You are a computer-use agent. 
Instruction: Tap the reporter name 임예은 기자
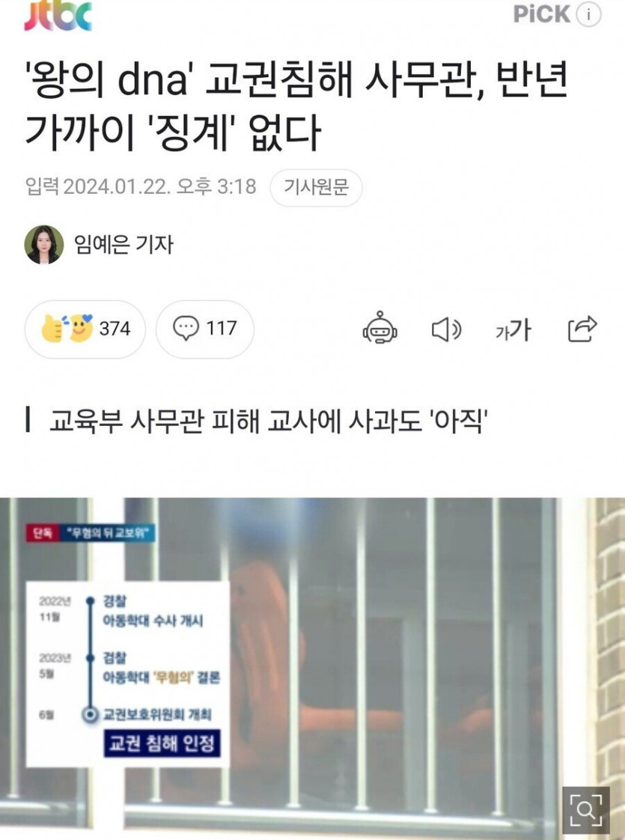tap(124, 245)
